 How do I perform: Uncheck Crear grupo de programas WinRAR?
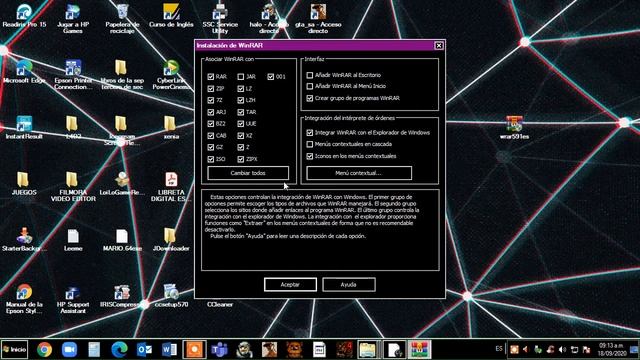tap(310, 98)
